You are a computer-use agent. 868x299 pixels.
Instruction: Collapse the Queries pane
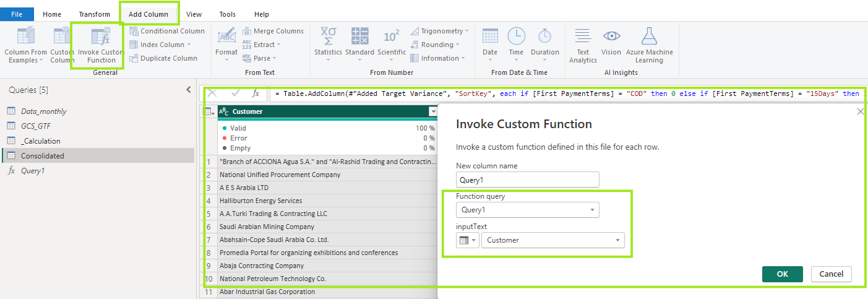coord(189,90)
